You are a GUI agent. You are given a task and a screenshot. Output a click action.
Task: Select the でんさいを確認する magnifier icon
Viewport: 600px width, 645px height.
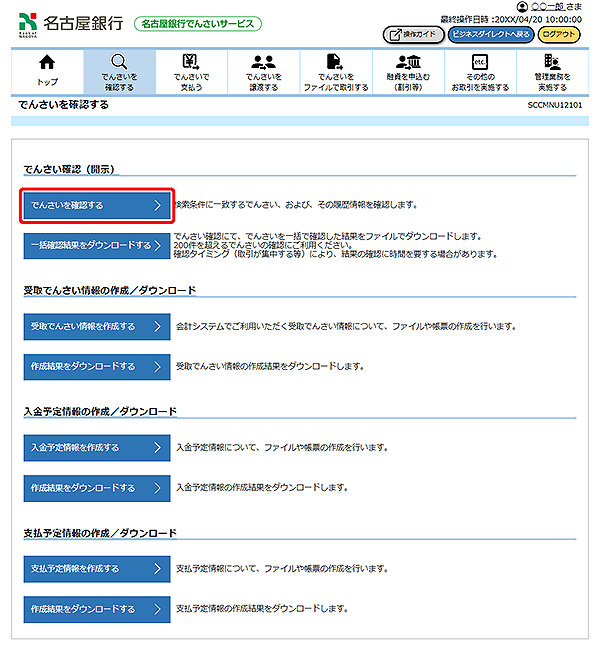(119, 62)
